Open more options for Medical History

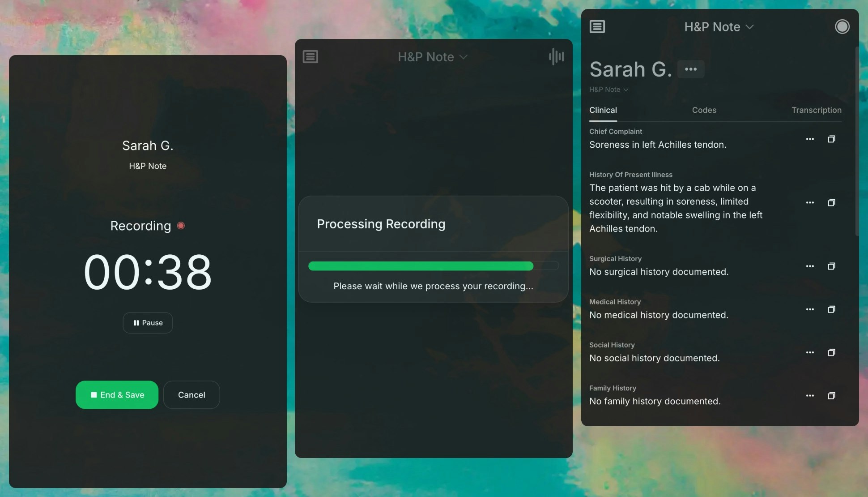[x=810, y=309]
